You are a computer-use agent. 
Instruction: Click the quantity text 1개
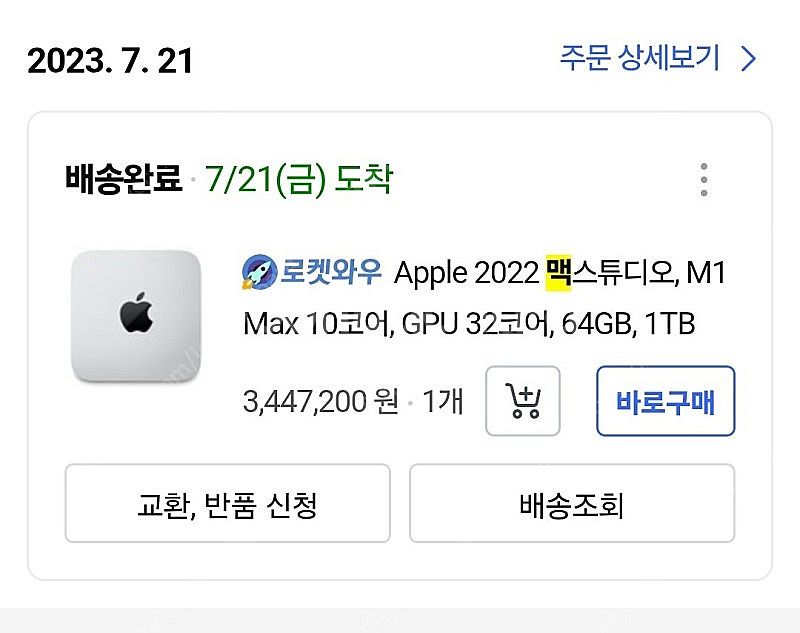click(x=444, y=398)
